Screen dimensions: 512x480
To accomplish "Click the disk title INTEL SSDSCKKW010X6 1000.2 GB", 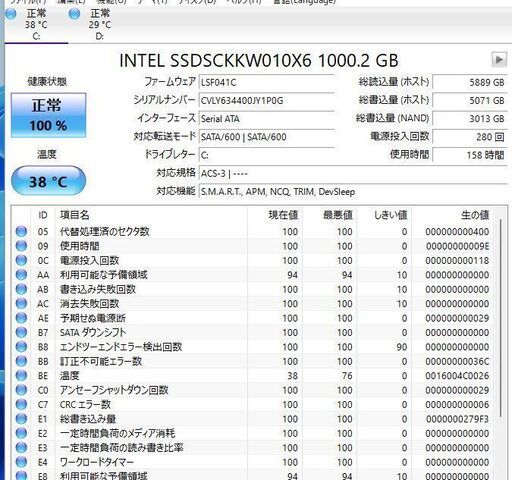I will pos(259,60).
